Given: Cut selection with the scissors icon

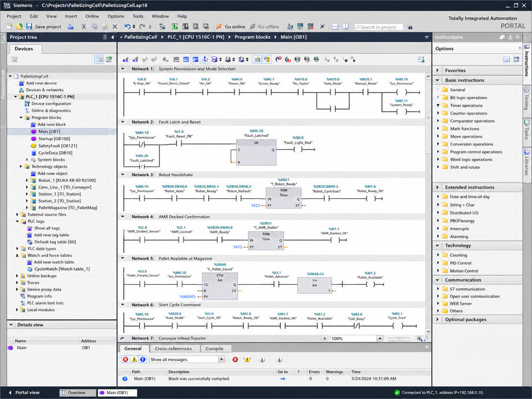Looking at the screenshot, I should pos(84,27).
